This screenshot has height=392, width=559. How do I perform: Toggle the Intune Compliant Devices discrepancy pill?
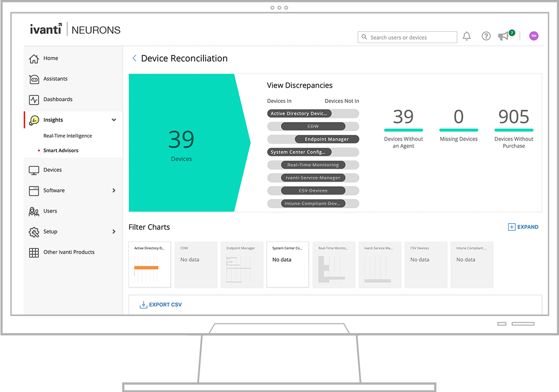pyautogui.click(x=313, y=203)
